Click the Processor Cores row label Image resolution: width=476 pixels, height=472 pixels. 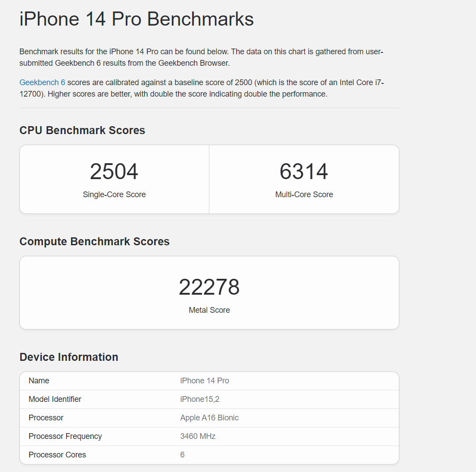57,455
